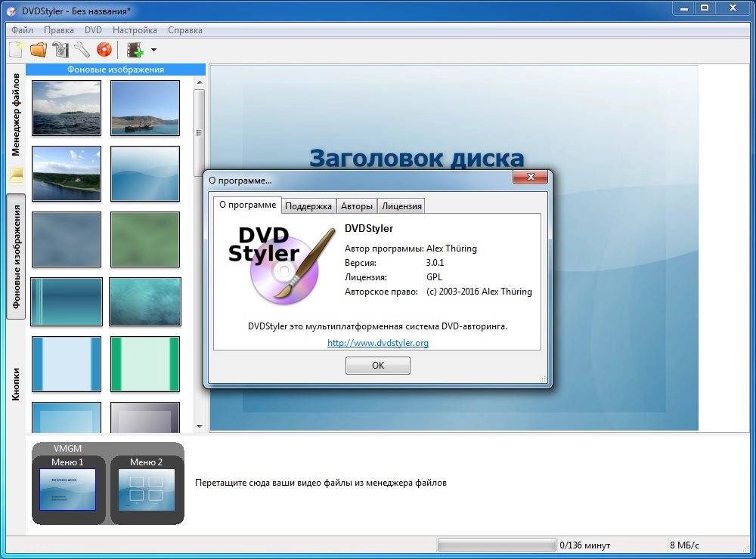Image resolution: width=756 pixels, height=559 pixels.
Task: Expand the add-file dropdown arrow in toolbar
Action: coord(153,50)
